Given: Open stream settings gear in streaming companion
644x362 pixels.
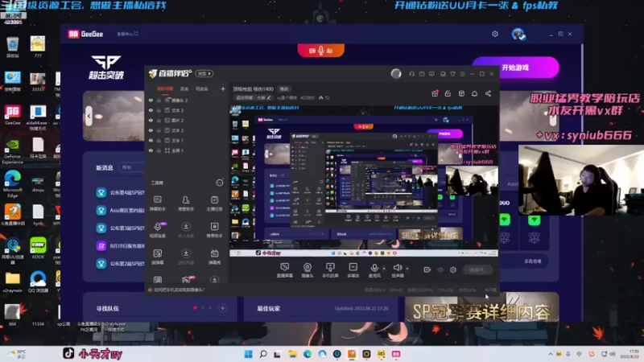Looking at the screenshot, I should [453, 269].
